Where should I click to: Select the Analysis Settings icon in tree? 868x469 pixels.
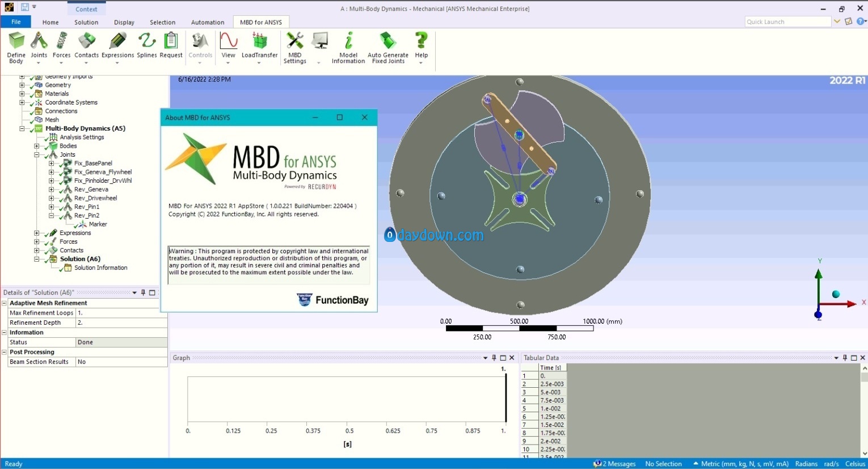53,137
